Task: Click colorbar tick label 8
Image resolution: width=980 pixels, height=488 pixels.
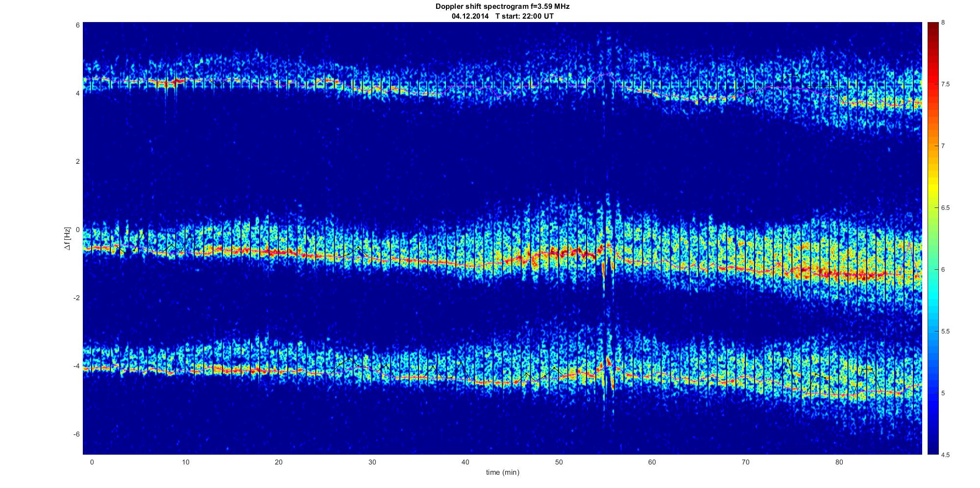Action: tap(943, 23)
